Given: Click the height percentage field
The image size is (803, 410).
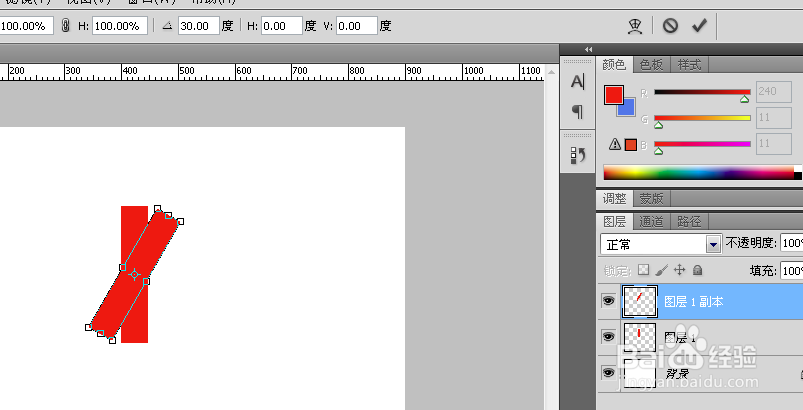Looking at the screenshot, I should (x=120, y=26).
